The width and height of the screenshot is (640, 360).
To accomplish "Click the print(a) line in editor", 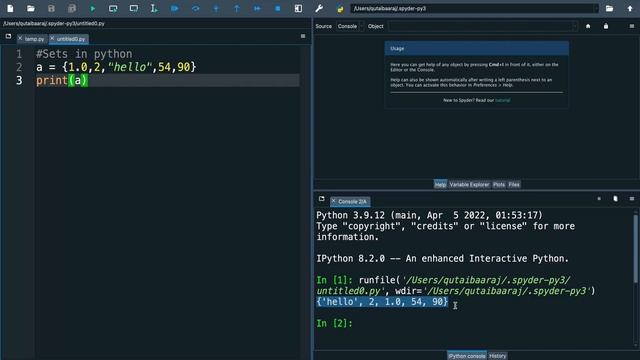I will pos(62,80).
